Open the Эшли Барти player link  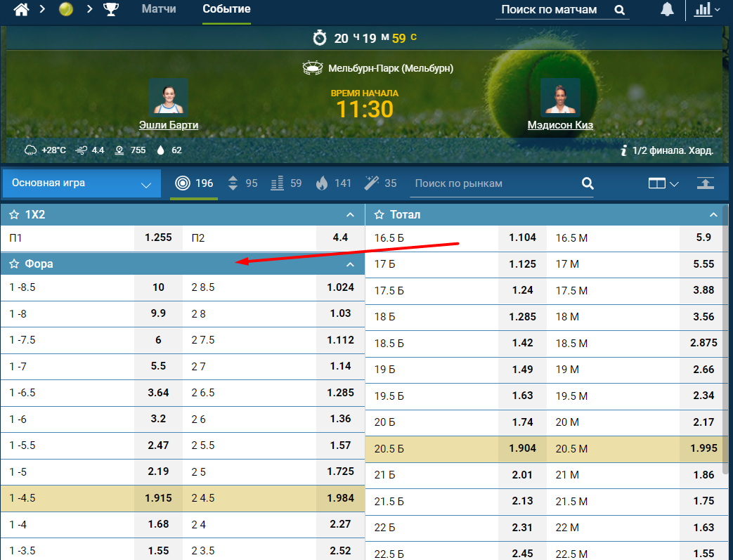(x=169, y=125)
